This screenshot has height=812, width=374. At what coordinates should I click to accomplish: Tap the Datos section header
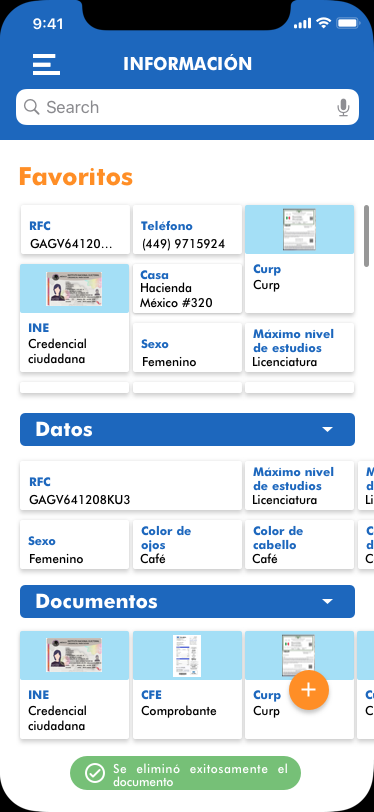[188, 429]
